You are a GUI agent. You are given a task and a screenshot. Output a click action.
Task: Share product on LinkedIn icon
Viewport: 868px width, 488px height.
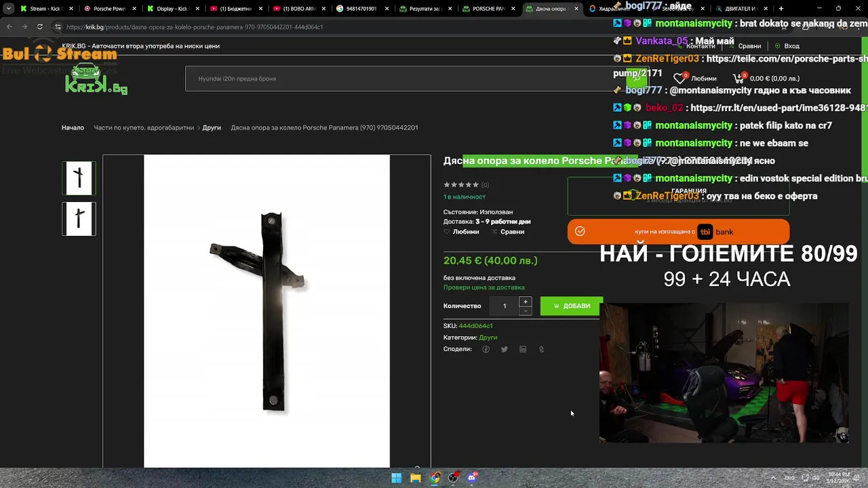pyautogui.click(x=523, y=349)
